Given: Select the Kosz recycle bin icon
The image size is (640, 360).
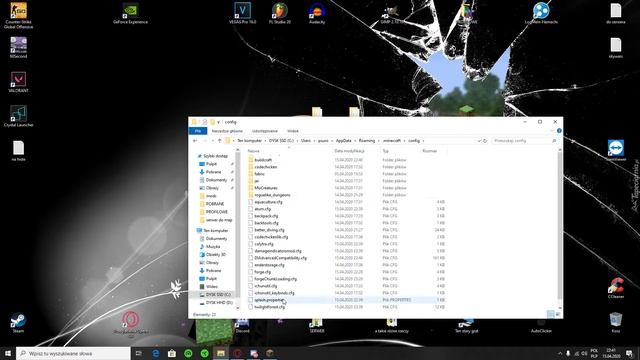Looking at the screenshot, I should point(616,322).
